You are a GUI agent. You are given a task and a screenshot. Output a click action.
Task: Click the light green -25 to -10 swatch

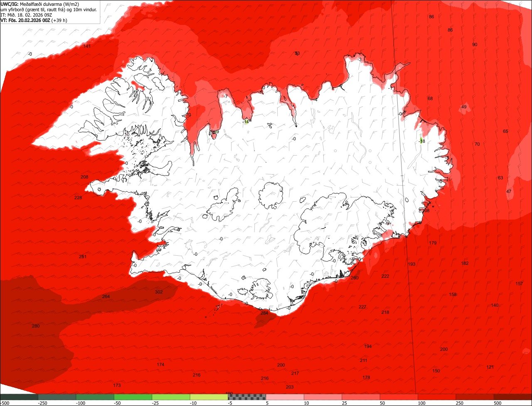(x=171, y=397)
